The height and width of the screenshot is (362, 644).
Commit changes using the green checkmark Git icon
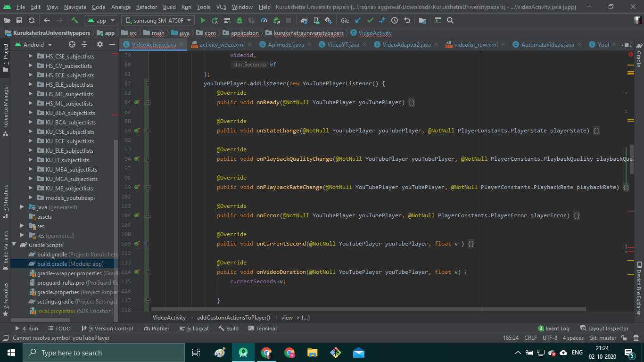click(x=370, y=21)
